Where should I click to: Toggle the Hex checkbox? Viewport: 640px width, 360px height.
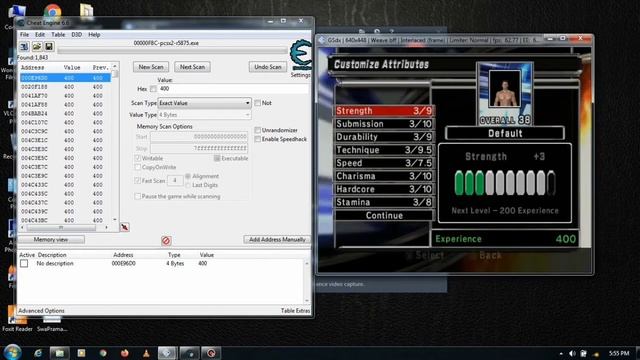coord(153,89)
